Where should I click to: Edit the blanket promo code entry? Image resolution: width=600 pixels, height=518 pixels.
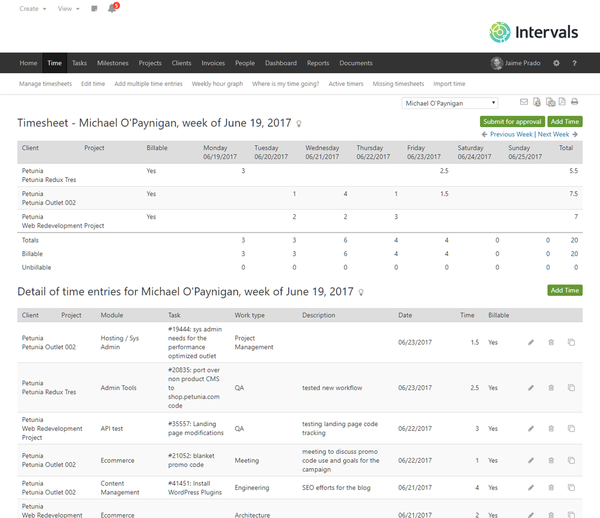(531, 460)
